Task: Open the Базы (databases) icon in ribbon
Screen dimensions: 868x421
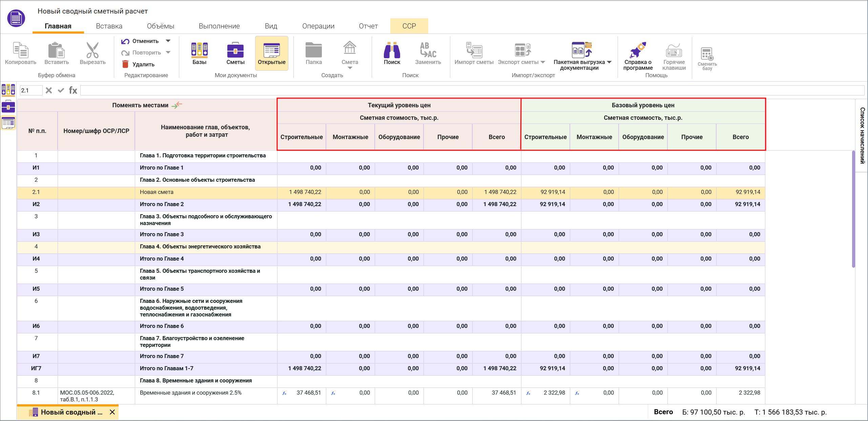Action: coord(199,51)
